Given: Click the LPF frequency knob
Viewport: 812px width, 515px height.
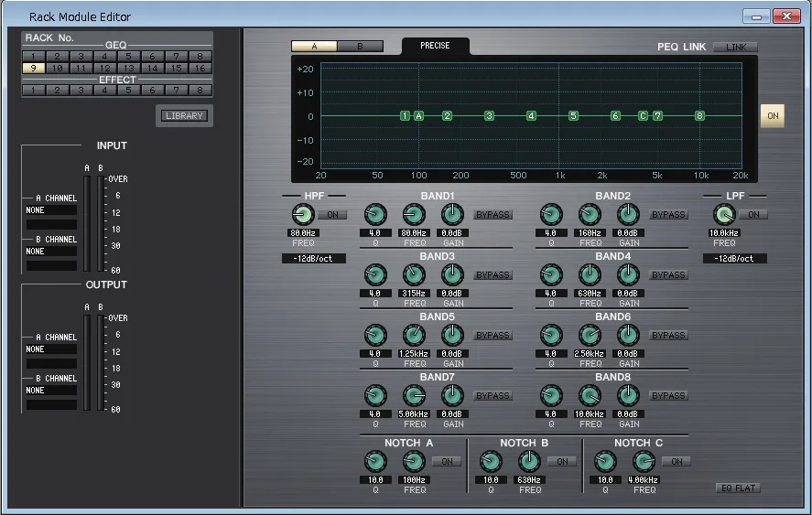Looking at the screenshot, I should [x=724, y=214].
